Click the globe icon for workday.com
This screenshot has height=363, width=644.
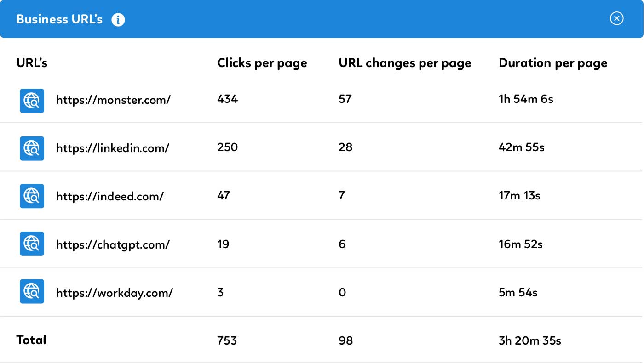point(32,292)
